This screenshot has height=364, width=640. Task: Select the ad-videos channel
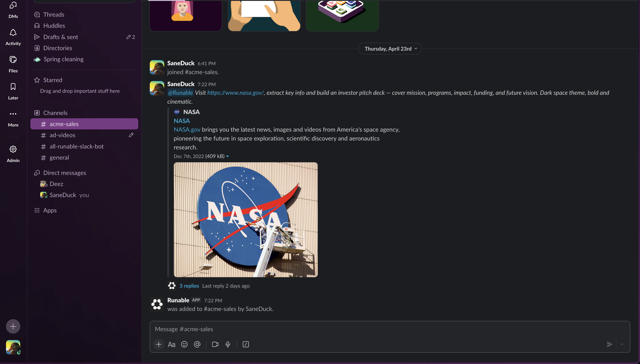click(x=84, y=135)
